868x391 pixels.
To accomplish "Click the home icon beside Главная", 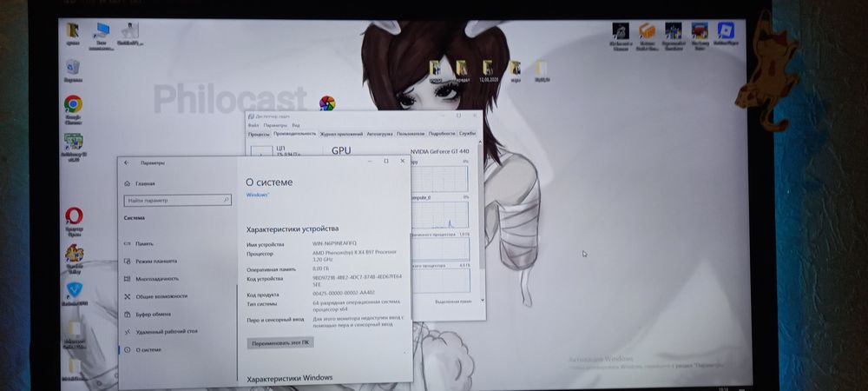I will click(128, 183).
